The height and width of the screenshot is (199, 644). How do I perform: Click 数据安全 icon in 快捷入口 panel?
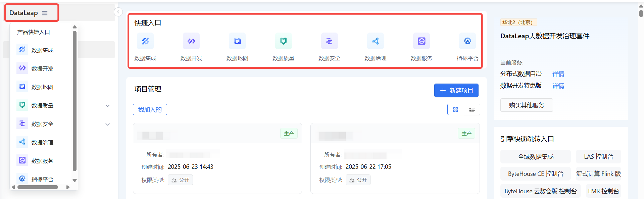coord(330,41)
